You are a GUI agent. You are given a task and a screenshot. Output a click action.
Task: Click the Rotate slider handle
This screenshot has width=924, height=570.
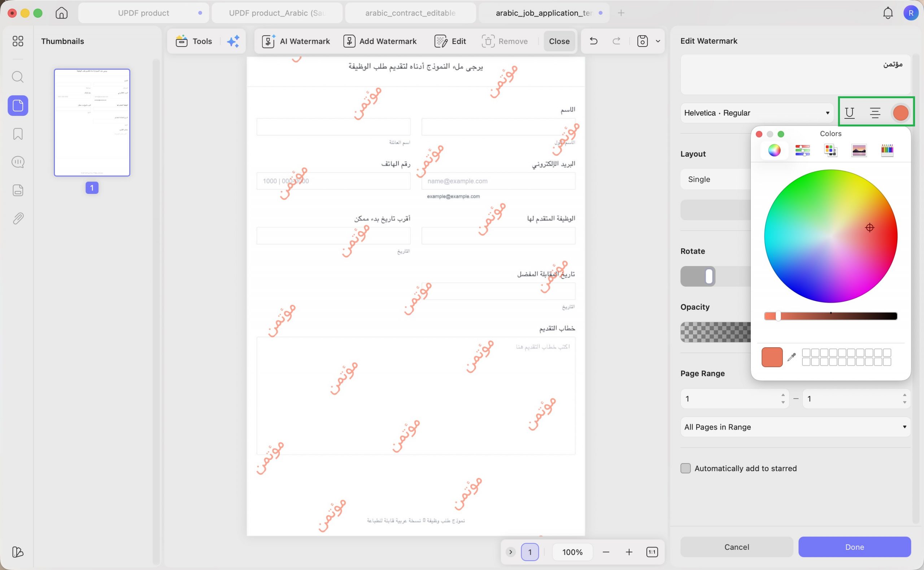tap(709, 276)
